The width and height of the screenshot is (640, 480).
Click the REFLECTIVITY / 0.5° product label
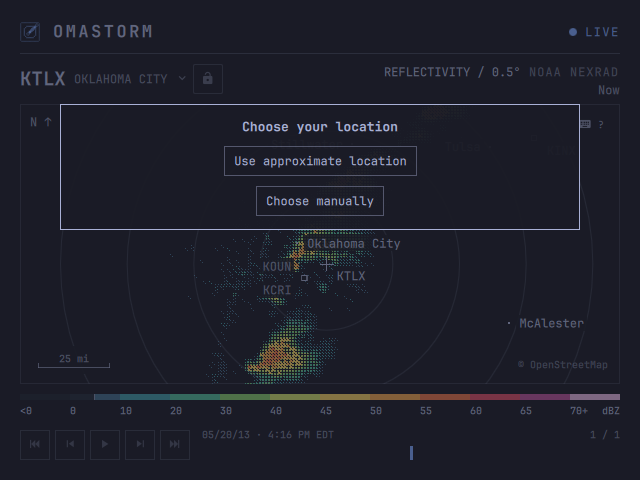(452, 72)
